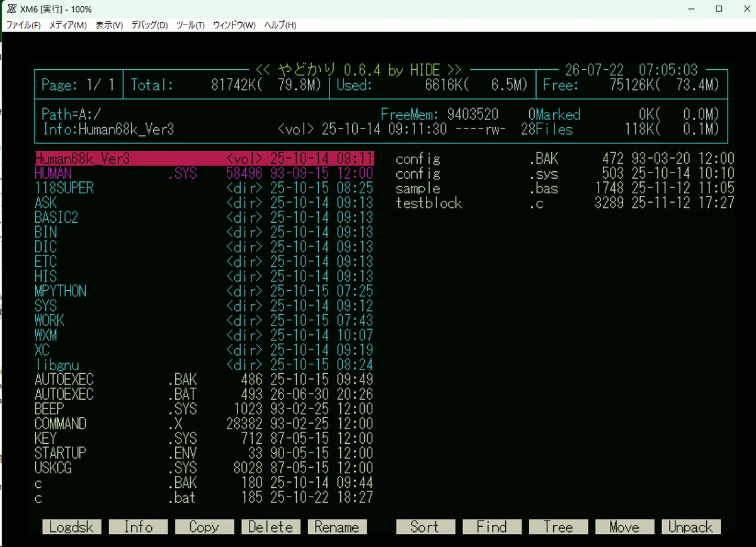This screenshot has width=756, height=547.
Task: Click the 26-07-22 07:05:03 clock
Action: pos(631,69)
